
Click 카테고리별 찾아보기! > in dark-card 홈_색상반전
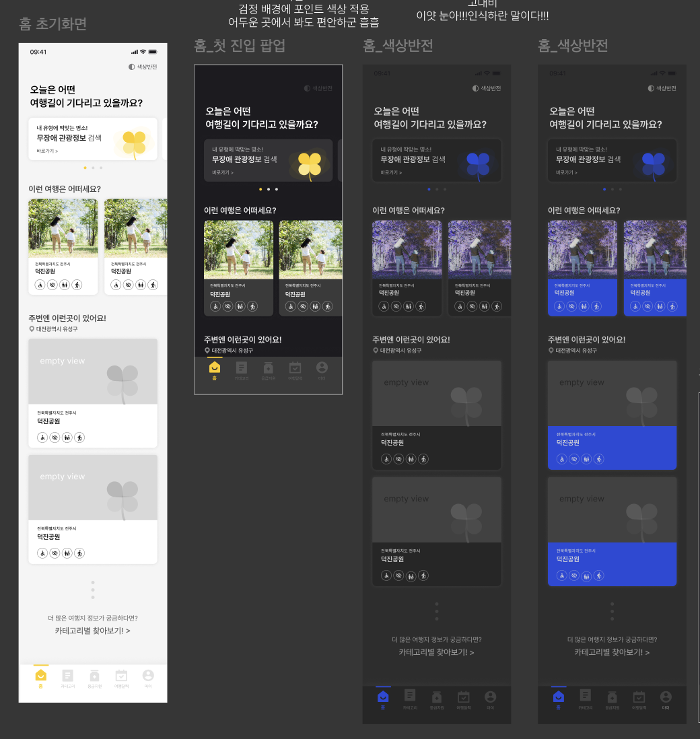(437, 652)
